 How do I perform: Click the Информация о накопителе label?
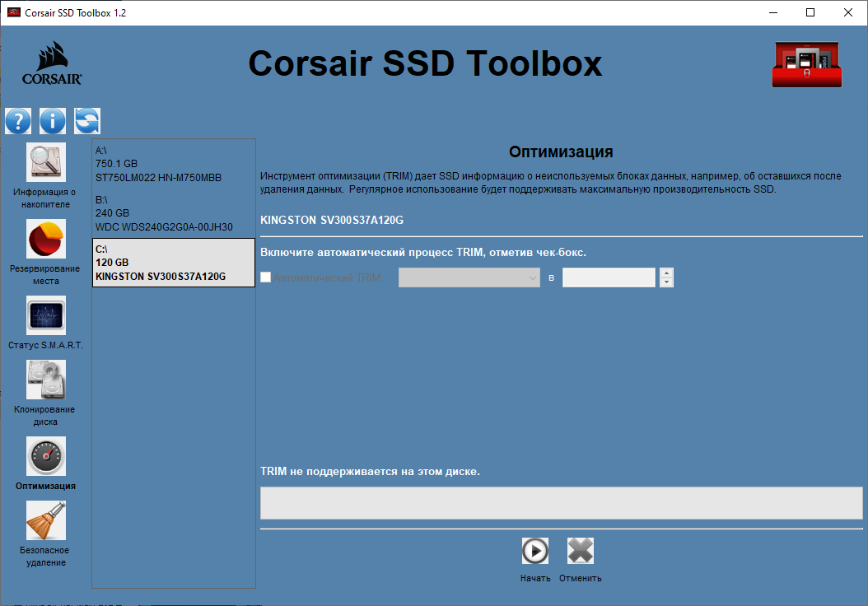pos(44,198)
